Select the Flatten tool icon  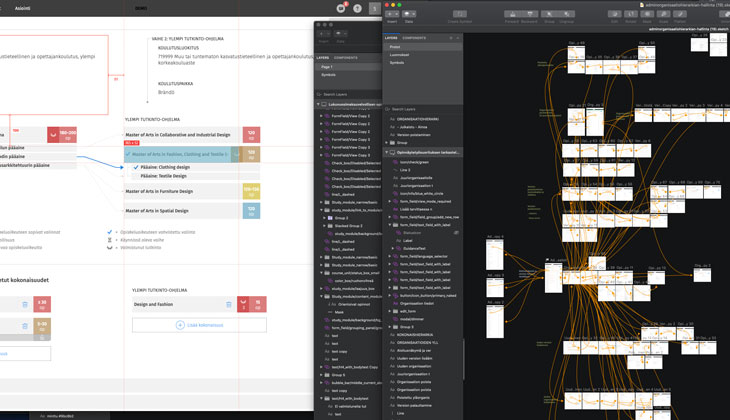tap(680, 14)
